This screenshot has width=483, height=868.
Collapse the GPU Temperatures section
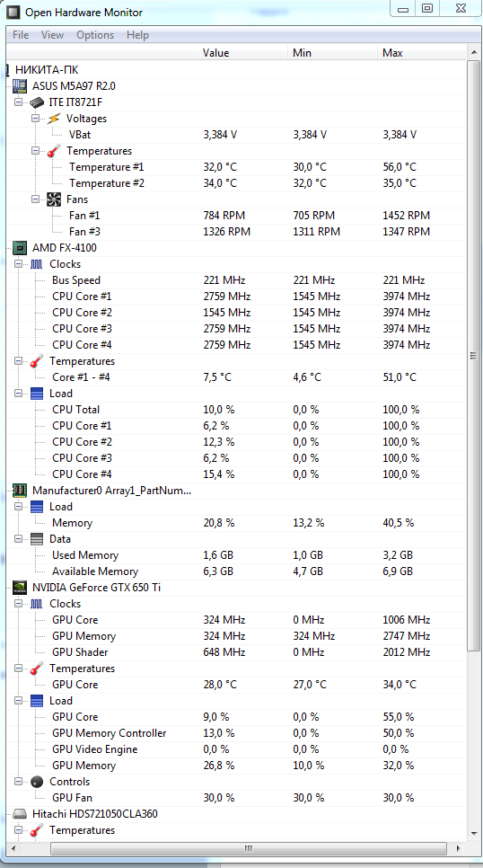19,669
